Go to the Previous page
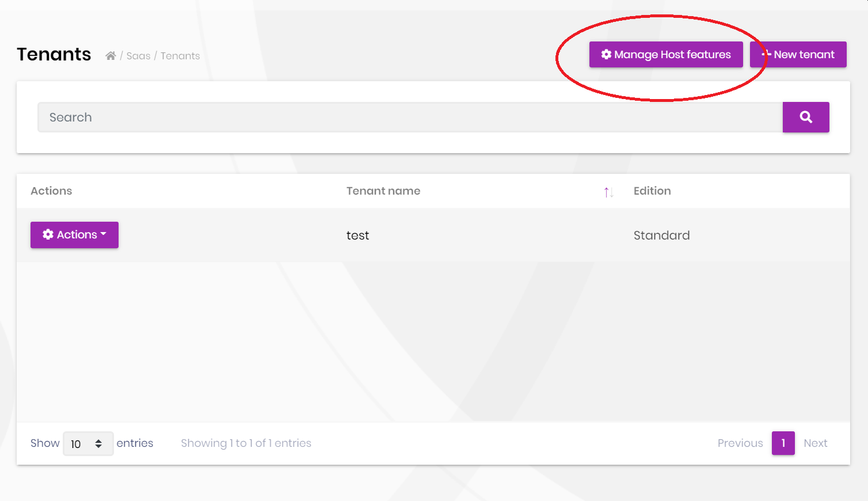This screenshot has height=501, width=868. coord(740,443)
